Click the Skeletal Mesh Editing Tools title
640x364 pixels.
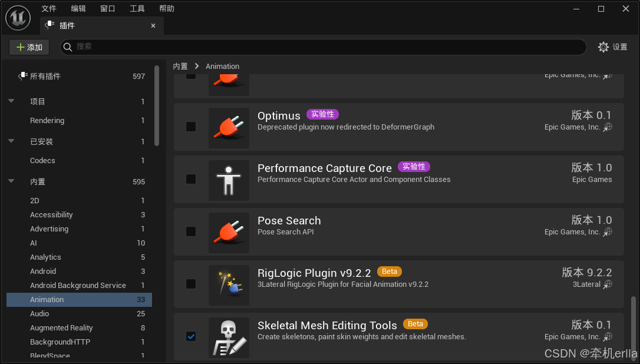(327, 326)
